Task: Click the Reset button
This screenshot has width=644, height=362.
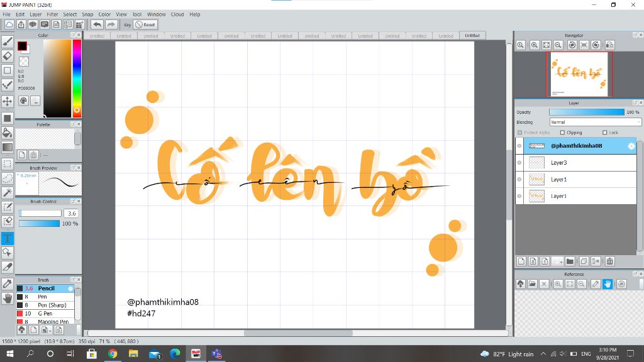Action: pyautogui.click(x=145, y=25)
